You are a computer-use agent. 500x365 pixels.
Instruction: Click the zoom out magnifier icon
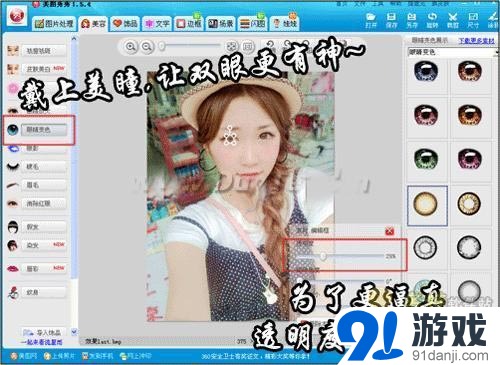tap(147, 46)
